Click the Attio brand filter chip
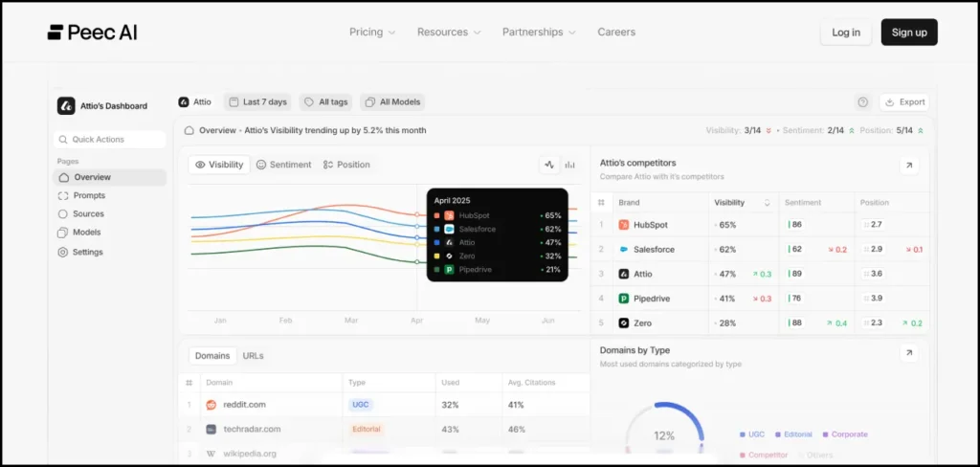The image size is (980, 467). (195, 101)
